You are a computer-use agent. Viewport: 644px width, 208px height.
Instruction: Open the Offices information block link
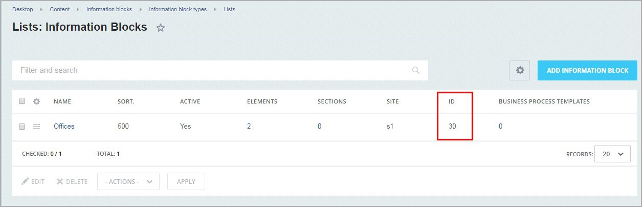[64, 126]
